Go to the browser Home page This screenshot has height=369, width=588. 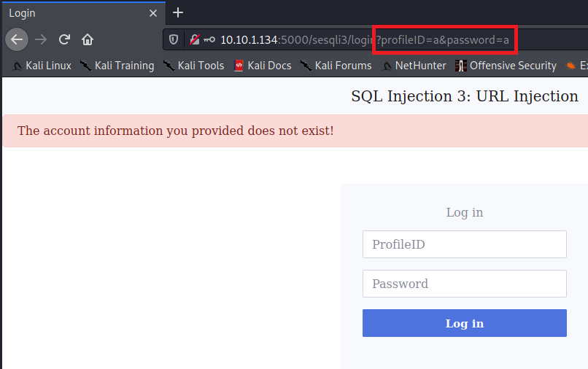pos(88,39)
